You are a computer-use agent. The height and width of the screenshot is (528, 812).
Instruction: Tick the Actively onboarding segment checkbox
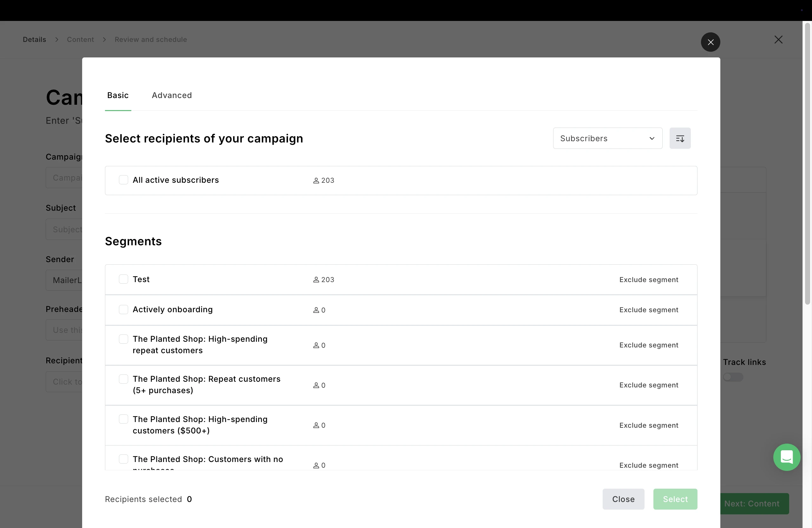click(123, 310)
